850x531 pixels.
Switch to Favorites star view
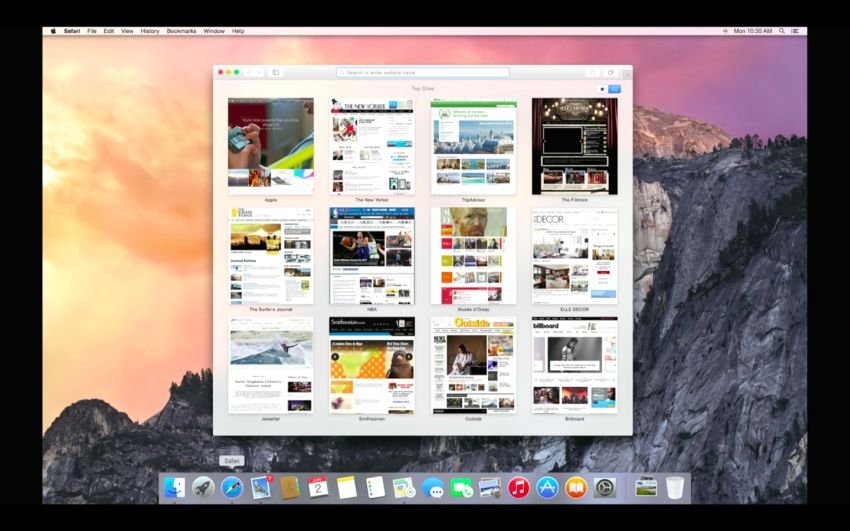[602, 89]
